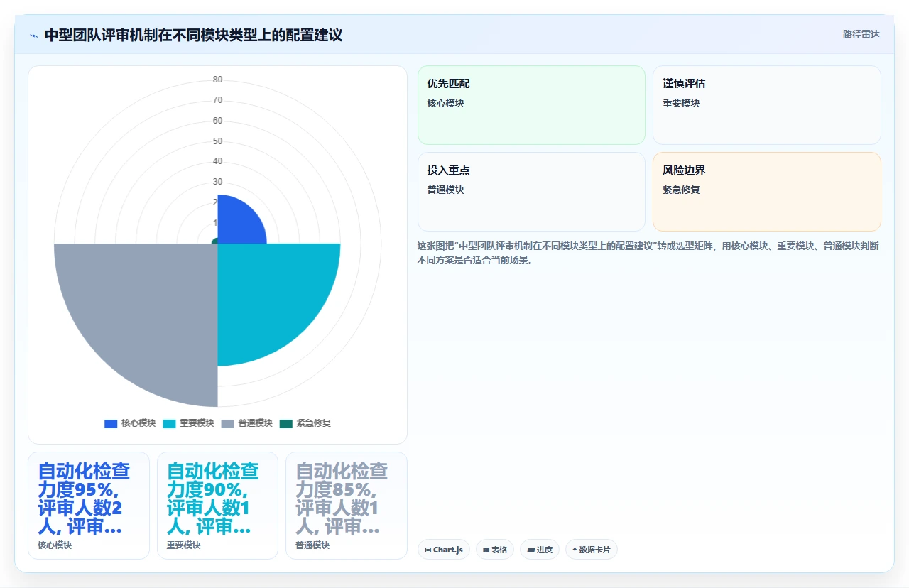Toggle the 普通模块 legend color swatch

tap(227, 423)
